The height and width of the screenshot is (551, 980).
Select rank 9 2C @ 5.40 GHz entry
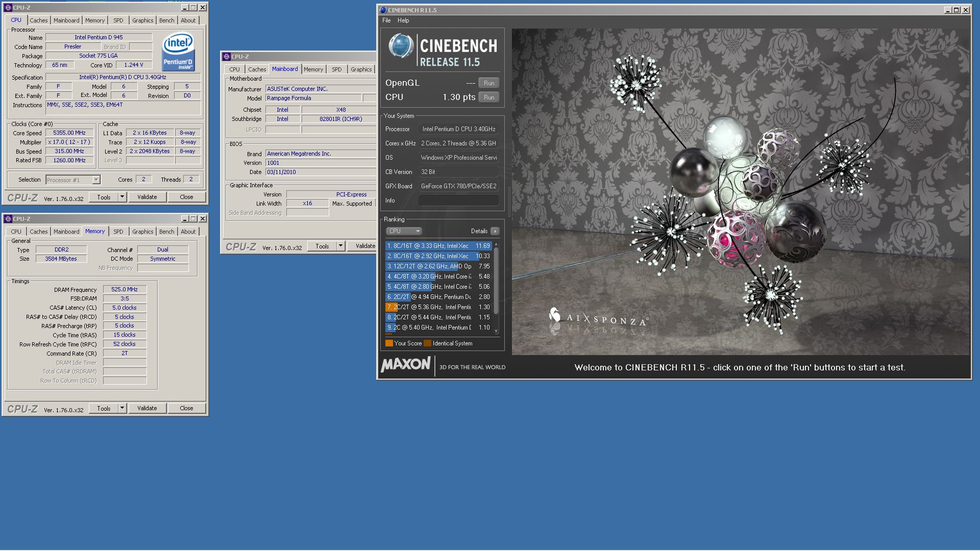[438, 328]
